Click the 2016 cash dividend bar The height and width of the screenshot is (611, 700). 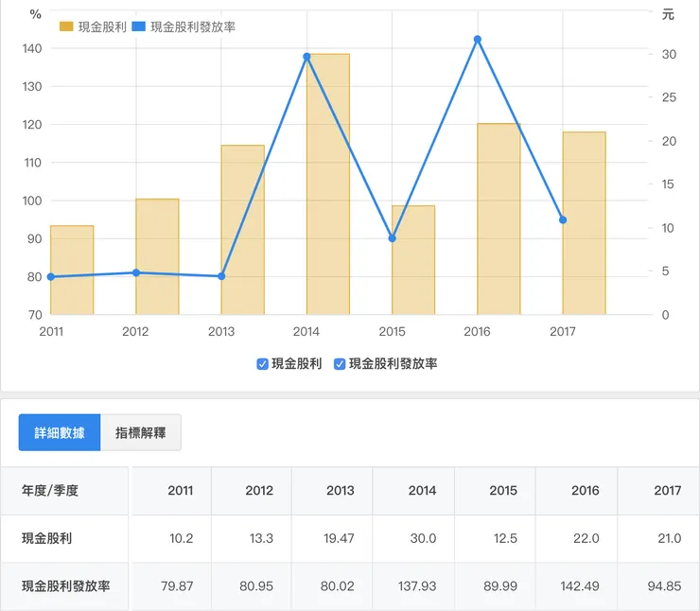point(499,219)
